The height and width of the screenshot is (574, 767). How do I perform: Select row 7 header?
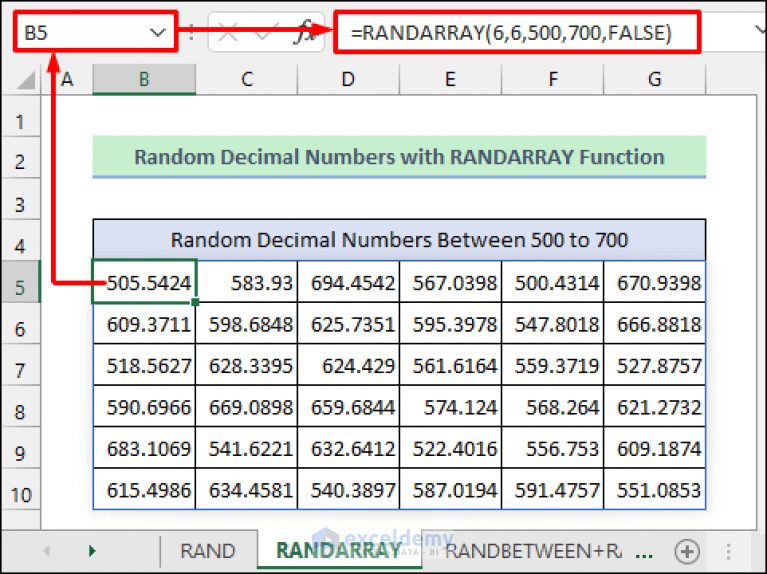click(x=21, y=365)
